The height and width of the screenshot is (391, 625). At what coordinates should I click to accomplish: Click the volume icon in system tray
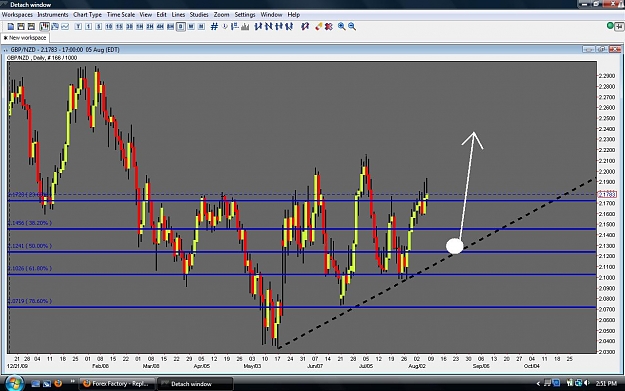[x=586, y=383]
